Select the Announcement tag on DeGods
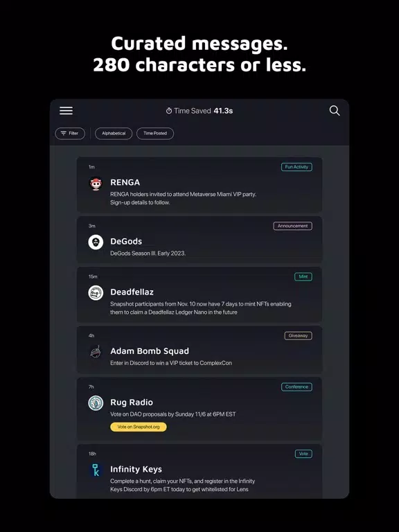This screenshot has height=532, width=399. (x=293, y=226)
